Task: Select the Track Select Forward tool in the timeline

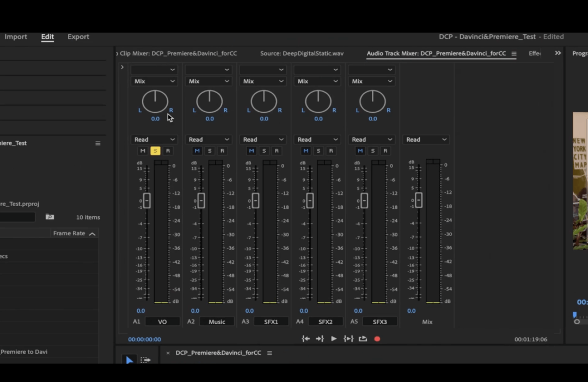Action: (x=145, y=360)
